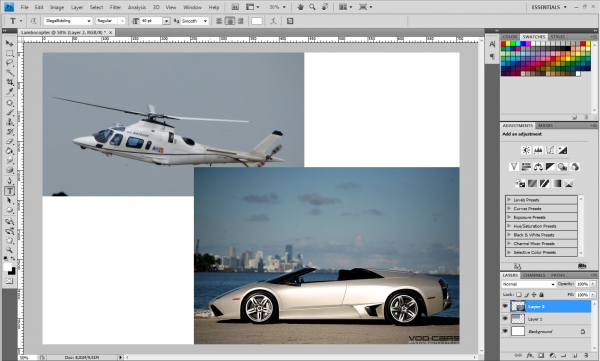Add a Levels adjustment

538,150
